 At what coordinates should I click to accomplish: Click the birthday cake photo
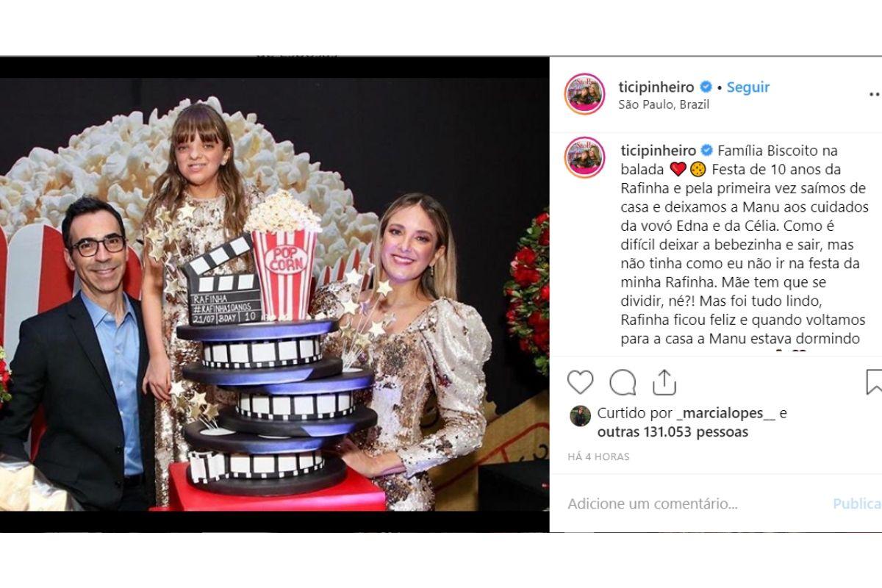(274, 294)
